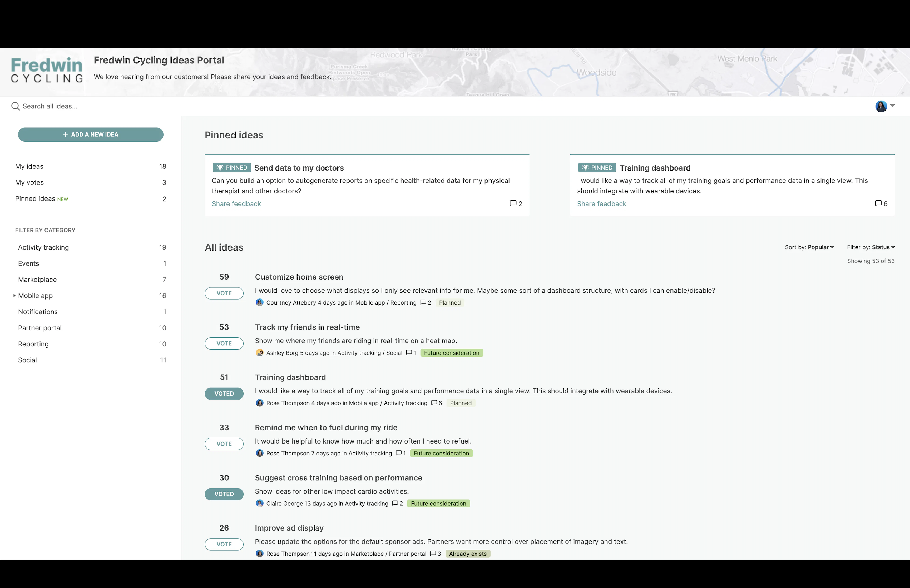910x588 pixels.
Task: Filter by Activity tracking category
Action: coord(43,247)
